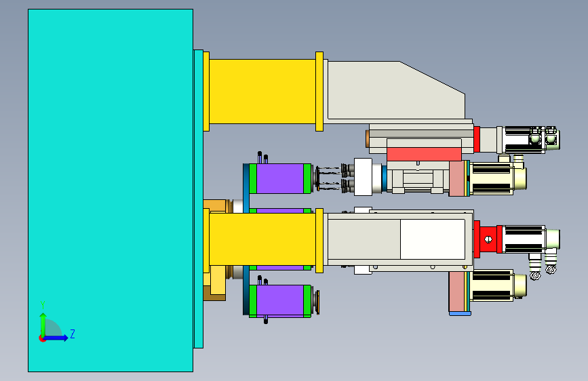Select the upper yellow cylinder housing
Screen dimensions: 588x381
(262, 92)
